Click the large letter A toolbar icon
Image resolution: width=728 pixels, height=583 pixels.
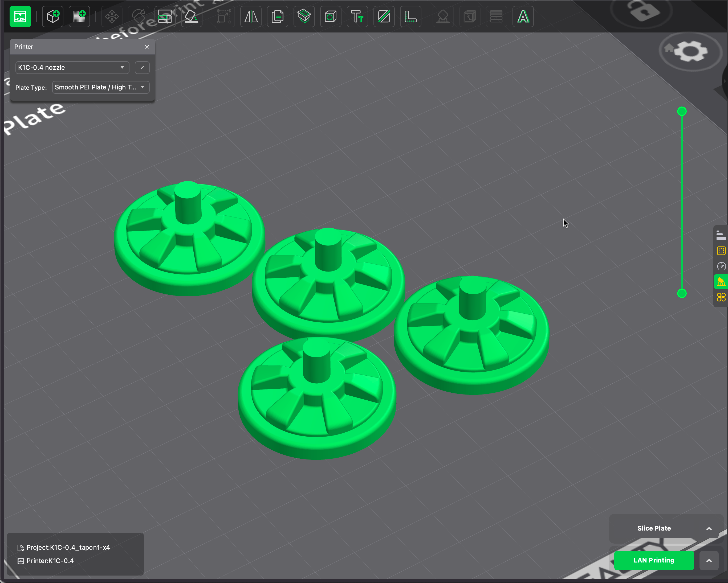click(x=523, y=17)
